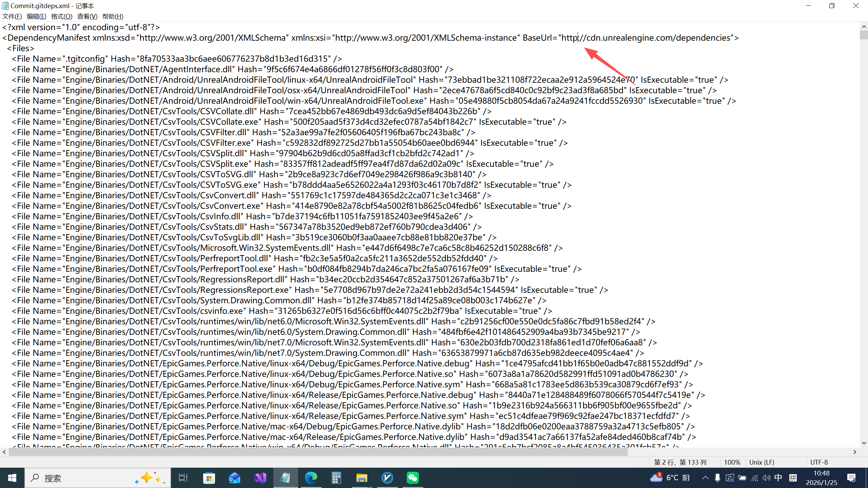Open the 帮助(H) menu
868x488 pixels.
[x=113, y=16]
